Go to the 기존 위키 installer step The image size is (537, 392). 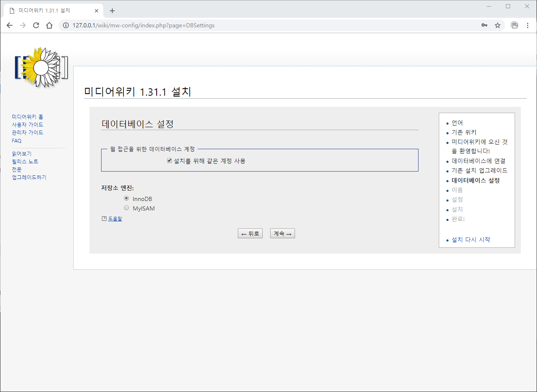[464, 132]
